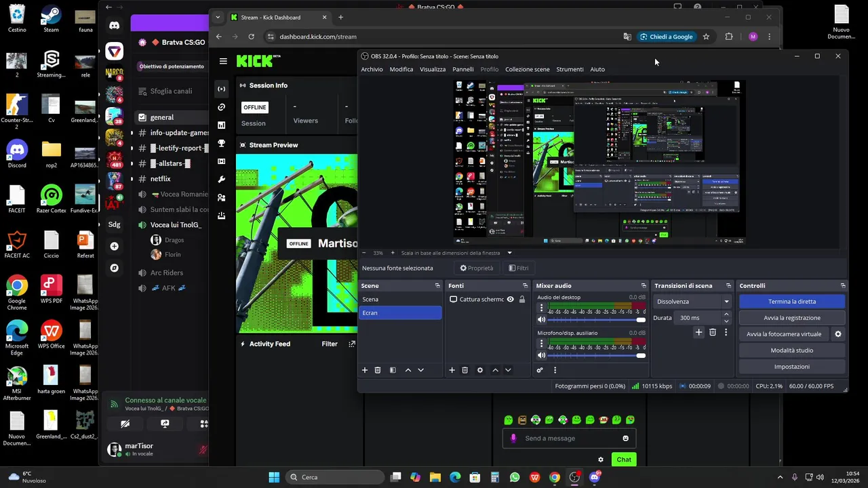Screen dimensions: 868x488
Task: Increase Durata value with up arrow
Action: (x=726, y=314)
